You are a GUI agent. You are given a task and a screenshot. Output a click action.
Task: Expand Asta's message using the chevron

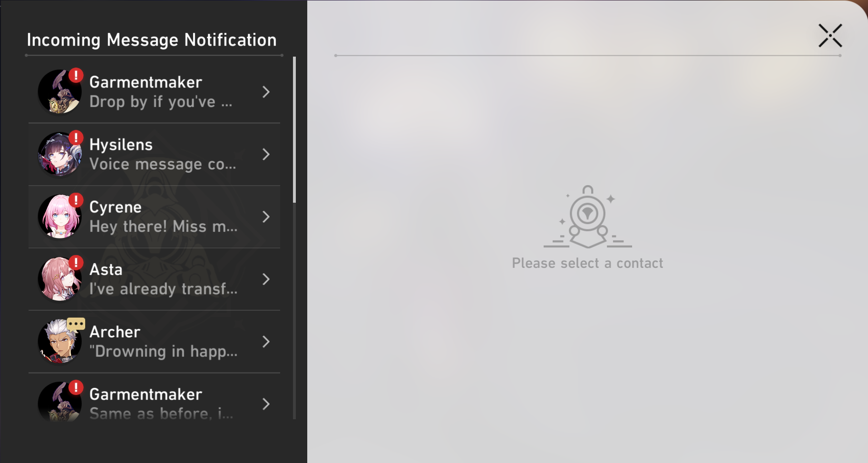tap(266, 279)
